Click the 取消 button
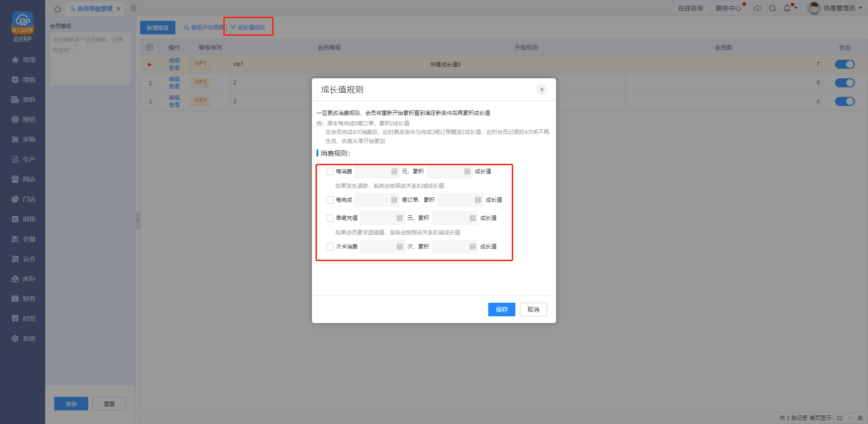868x424 pixels. tap(533, 310)
